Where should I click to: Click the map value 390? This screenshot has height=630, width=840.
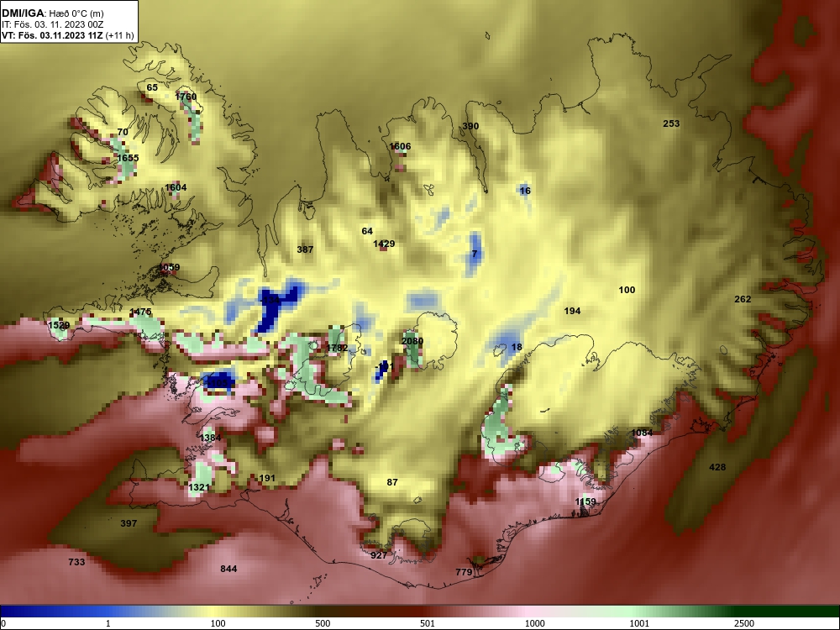pyautogui.click(x=470, y=127)
